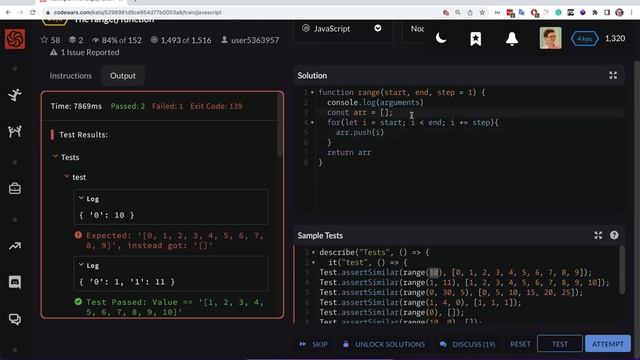Viewport: 640px width, 360px height.
Task: Open the browser side panel icon
Action: point(607,13)
